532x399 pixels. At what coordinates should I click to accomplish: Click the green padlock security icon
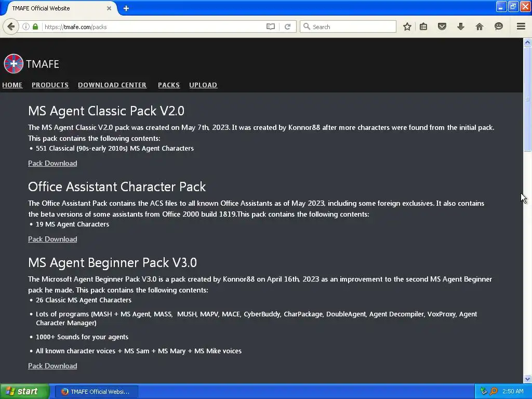click(35, 26)
